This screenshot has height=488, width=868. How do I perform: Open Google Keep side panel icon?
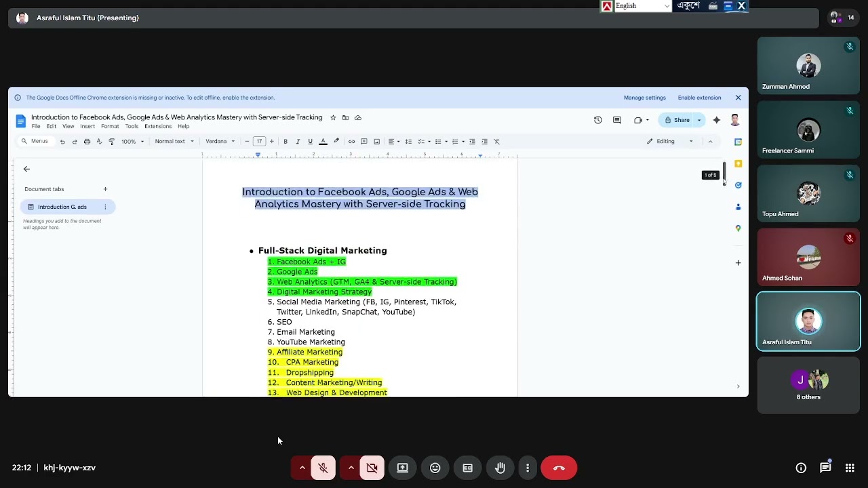click(738, 164)
